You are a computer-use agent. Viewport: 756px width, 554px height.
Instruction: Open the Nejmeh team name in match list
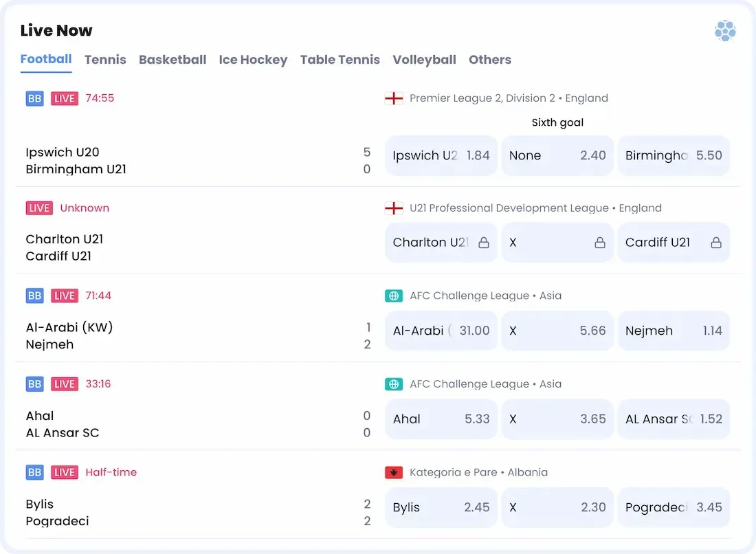[49, 344]
